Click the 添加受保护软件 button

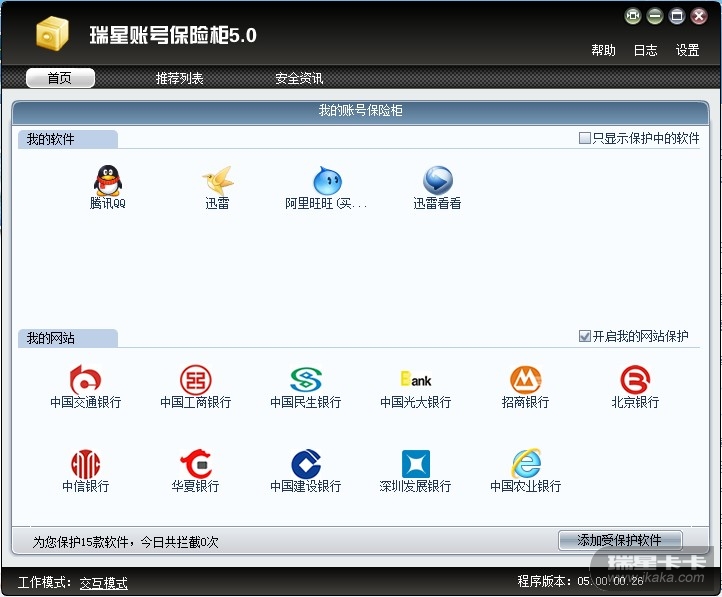tap(620, 540)
